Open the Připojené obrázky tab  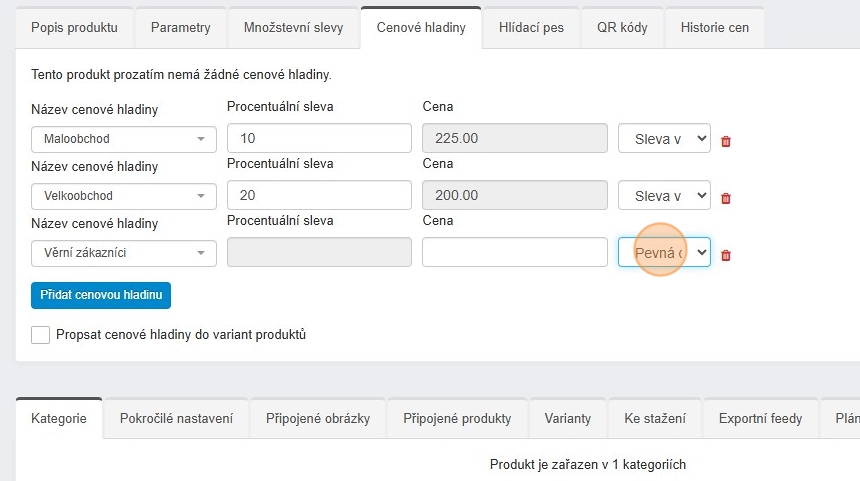point(318,418)
